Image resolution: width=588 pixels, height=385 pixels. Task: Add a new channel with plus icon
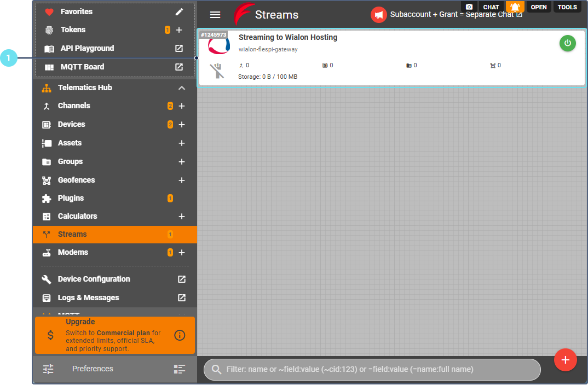click(x=182, y=106)
